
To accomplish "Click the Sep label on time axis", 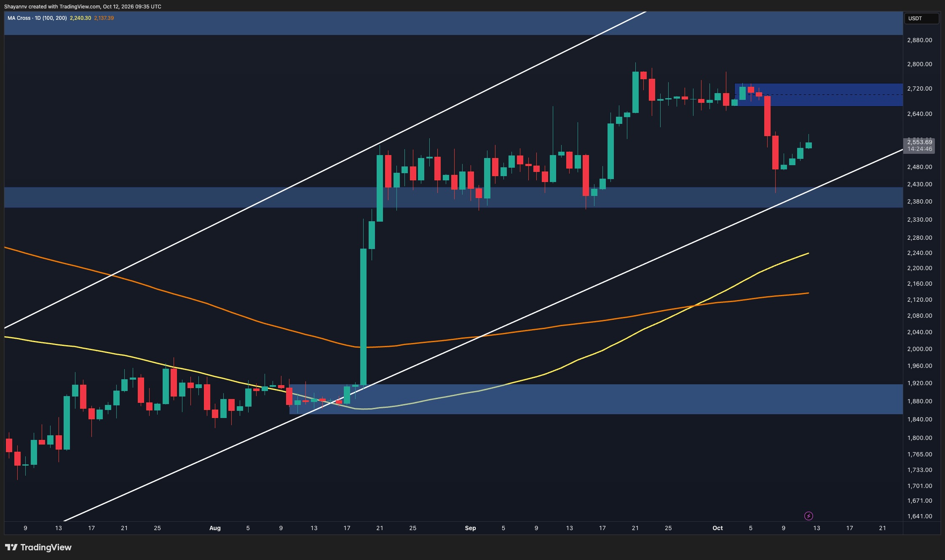I will 470,528.
